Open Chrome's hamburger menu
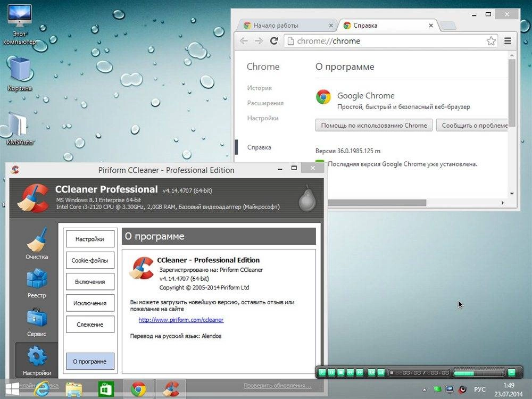The height and width of the screenshot is (399, 532). click(x=508, y=41)
